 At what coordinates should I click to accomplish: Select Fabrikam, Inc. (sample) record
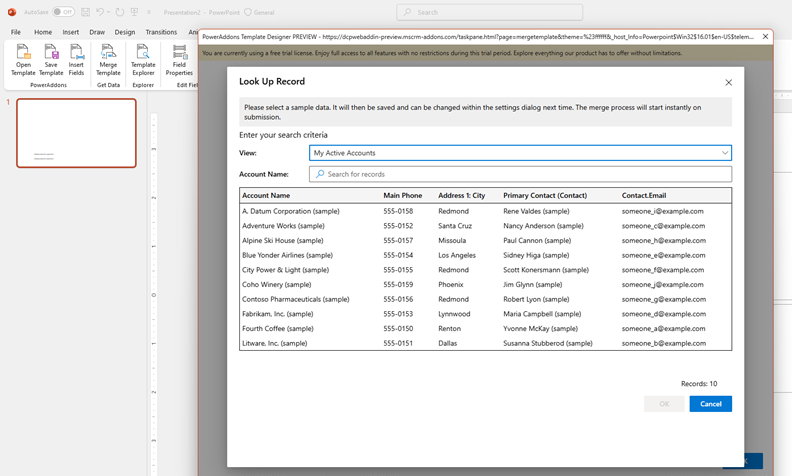point(485,314)
